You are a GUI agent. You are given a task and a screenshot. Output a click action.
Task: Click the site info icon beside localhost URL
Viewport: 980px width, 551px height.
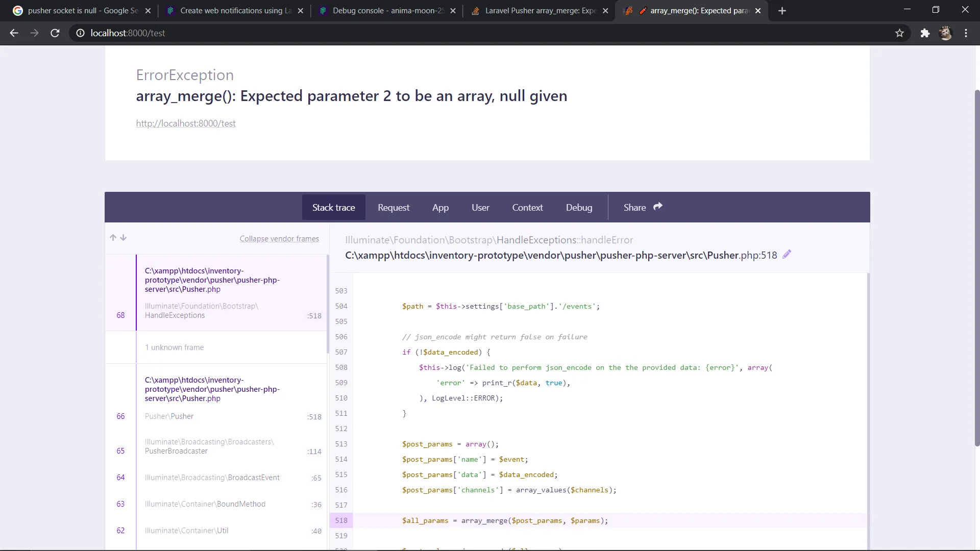click(x=80, y=33)
